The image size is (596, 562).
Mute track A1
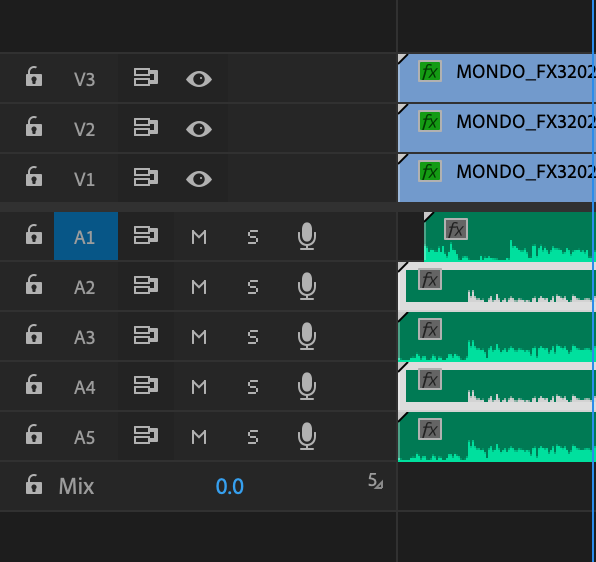tap(199, 237)
